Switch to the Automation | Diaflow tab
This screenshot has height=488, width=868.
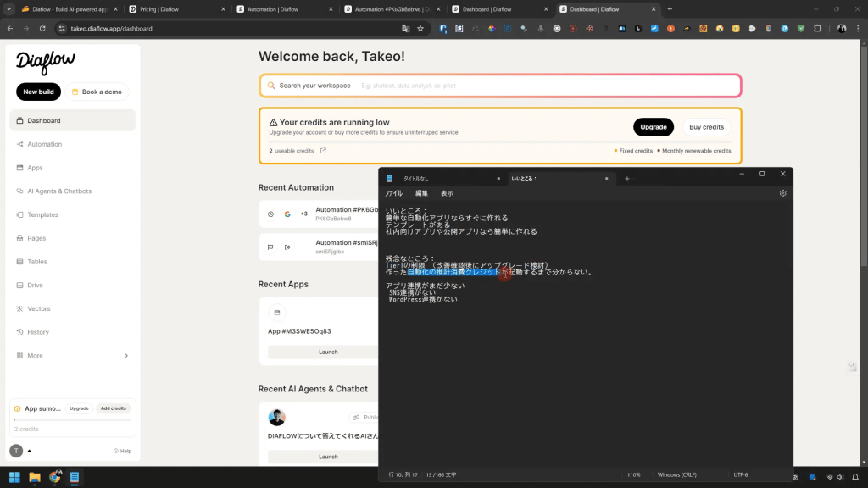tap(284, 9)
